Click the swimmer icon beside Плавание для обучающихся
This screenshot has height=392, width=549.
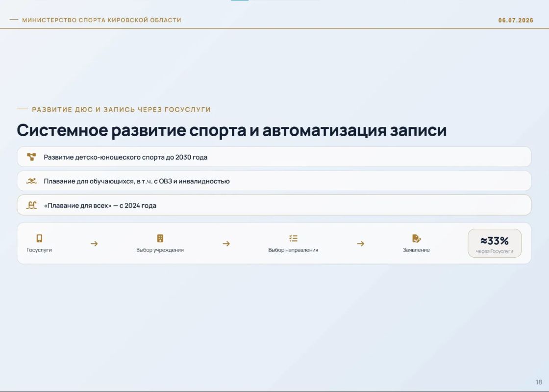tap(31, 181)
